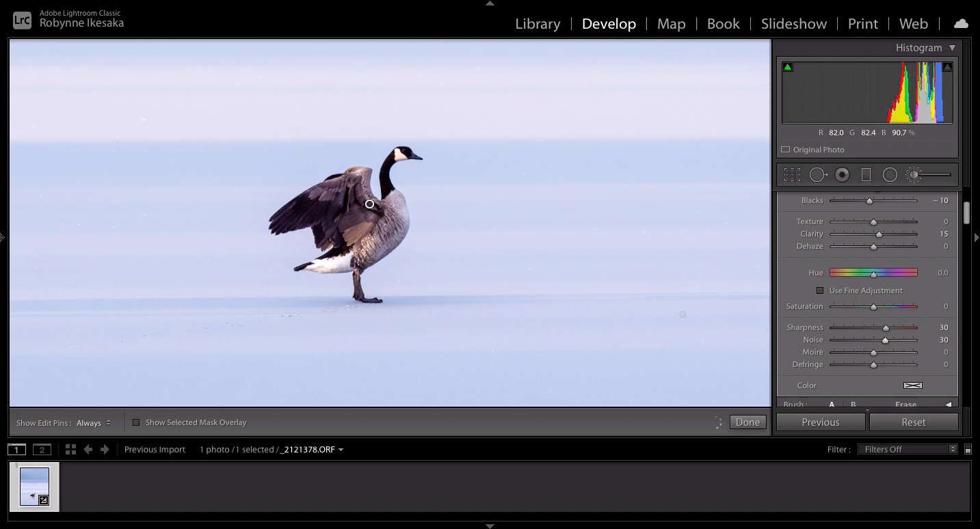Toggle the Original Photo comparison checkbox
Screen dimensions: 980x529
click(x=785, y=149)
